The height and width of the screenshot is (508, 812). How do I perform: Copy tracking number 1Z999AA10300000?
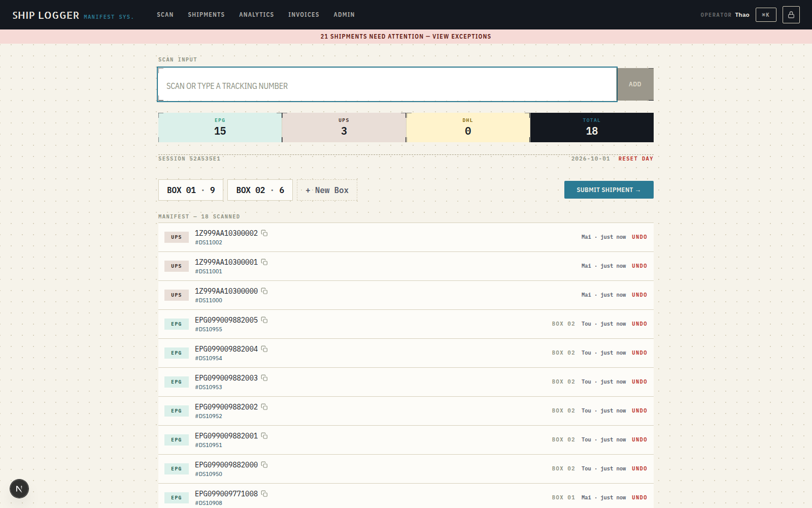coord(264,291)
